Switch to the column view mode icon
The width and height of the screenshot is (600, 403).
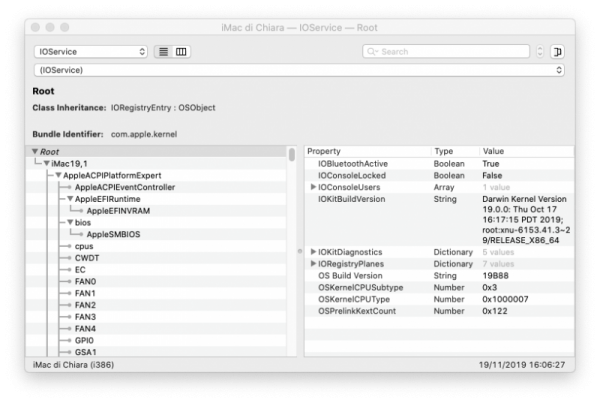pos(181,52)
